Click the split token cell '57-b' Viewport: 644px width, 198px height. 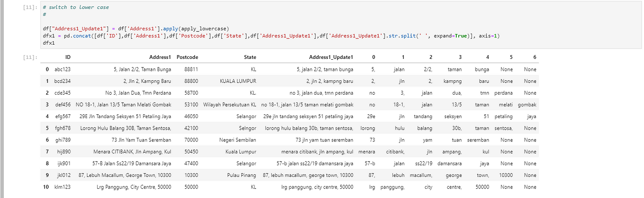coord(369,164)
